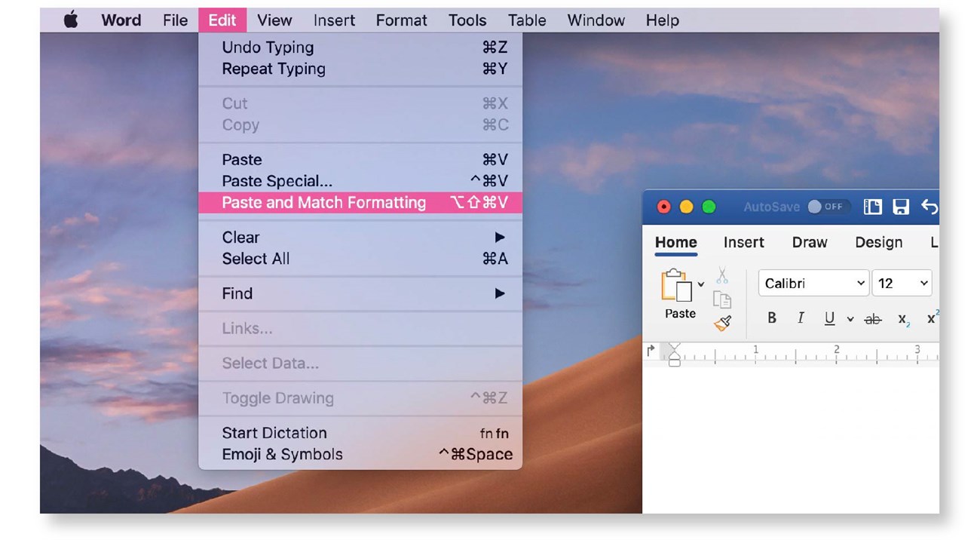Click the tab stop selector on ruler
The width and height of the screenshot is (980, 540).
(651, 351)
